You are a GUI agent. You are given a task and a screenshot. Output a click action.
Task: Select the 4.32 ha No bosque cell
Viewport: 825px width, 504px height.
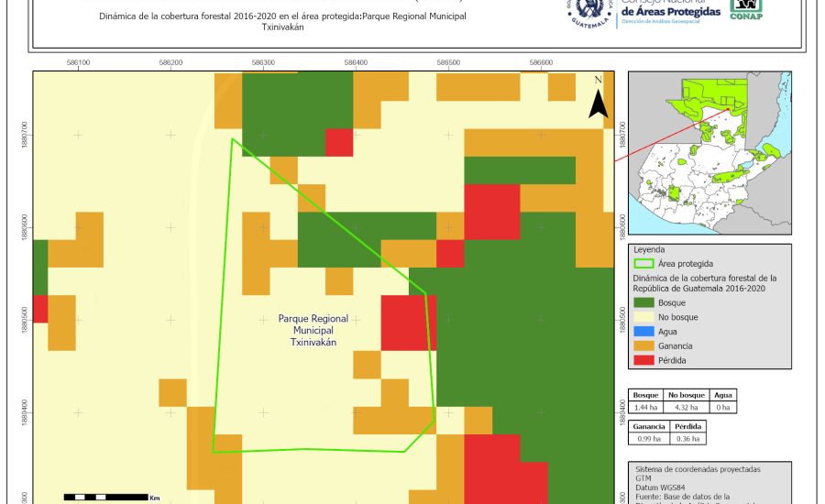(686, 406)
